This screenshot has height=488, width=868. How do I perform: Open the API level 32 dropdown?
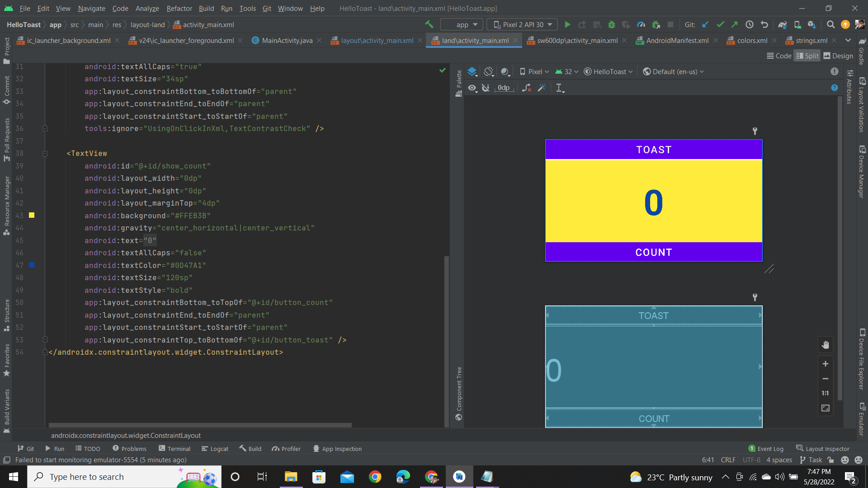(566, 71)
